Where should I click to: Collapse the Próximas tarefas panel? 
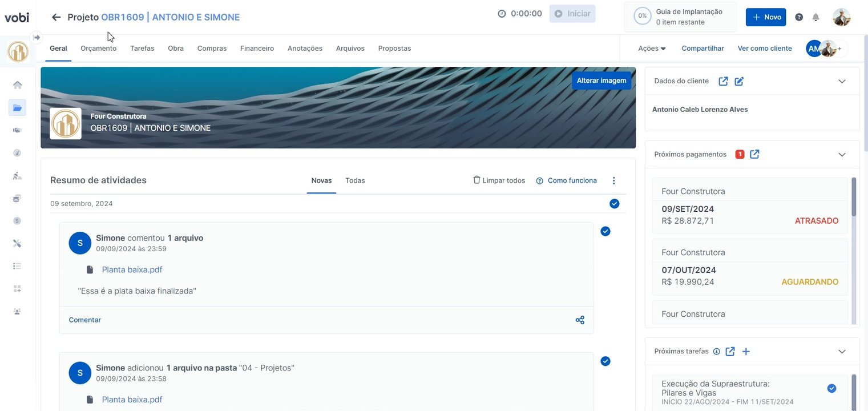pos(842,352)
